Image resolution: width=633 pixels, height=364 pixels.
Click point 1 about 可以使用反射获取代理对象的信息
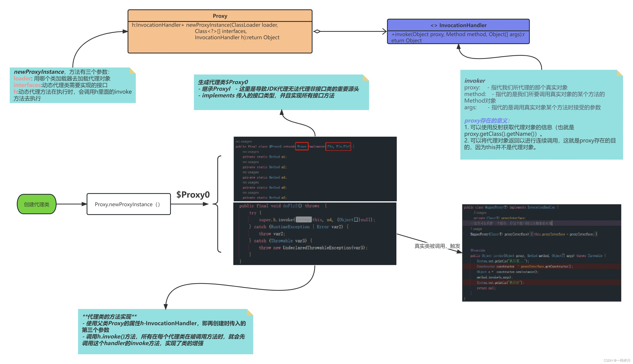pos(519,131)
